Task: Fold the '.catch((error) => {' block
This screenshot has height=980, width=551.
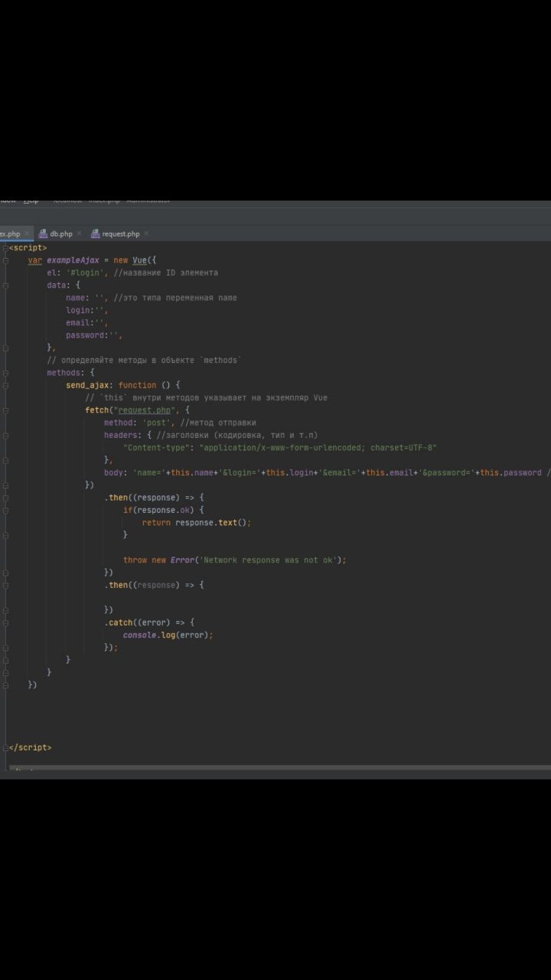Action: (x=5, y=622)
